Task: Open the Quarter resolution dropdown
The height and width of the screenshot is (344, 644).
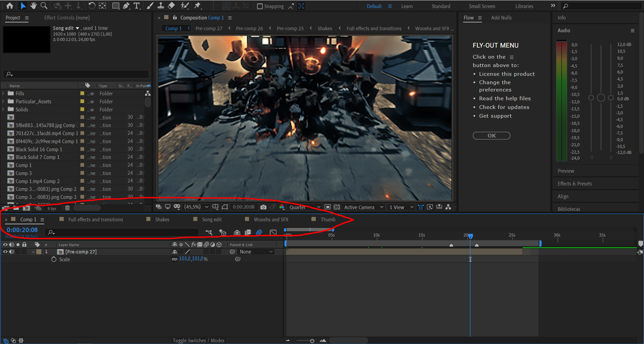Action: 304,207
